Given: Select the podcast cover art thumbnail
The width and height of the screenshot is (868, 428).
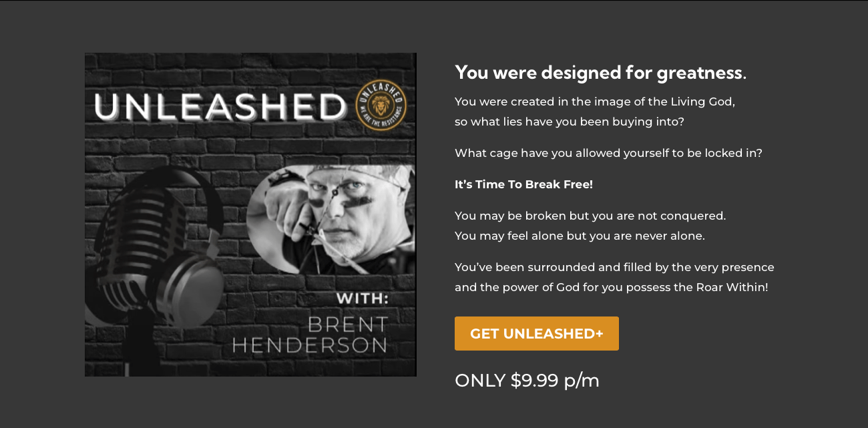Looking at the screenshot, I should point(250,214).
